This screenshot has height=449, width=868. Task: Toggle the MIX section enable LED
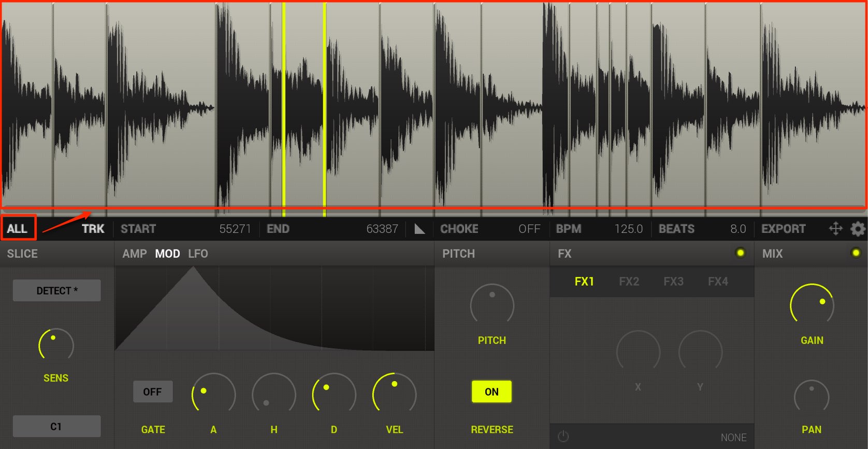(856, 253)
